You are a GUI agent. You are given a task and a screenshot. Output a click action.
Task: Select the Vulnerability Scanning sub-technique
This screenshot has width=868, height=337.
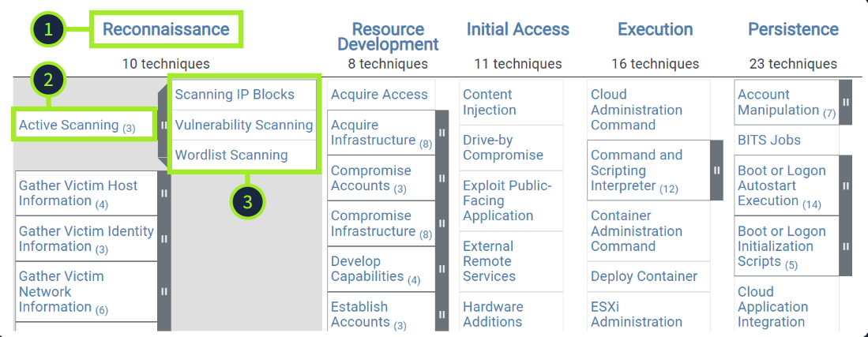(244, 125)
